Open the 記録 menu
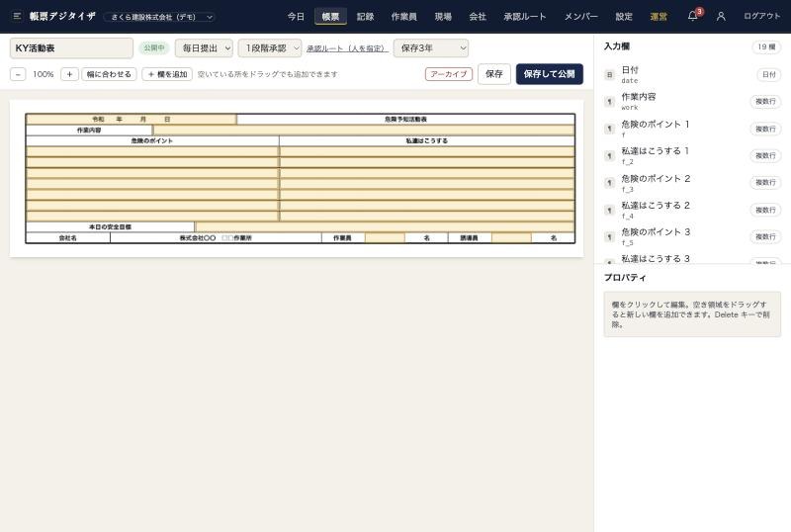 tap(365, 16)
